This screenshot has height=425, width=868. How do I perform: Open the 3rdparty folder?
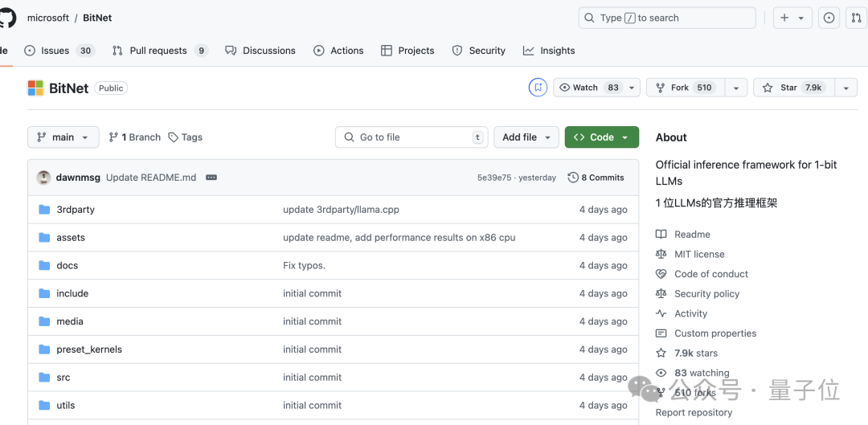[x=76, y=210]
